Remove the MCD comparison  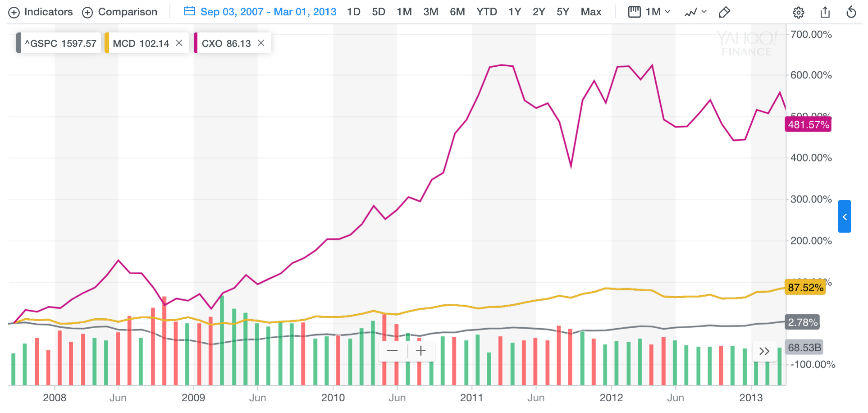(x=179, y=43)
